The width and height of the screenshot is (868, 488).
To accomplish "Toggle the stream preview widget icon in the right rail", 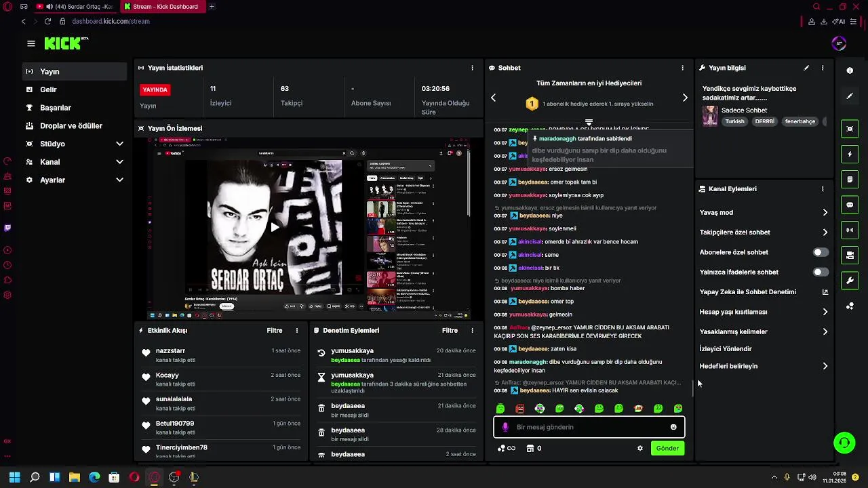I will (850, 129).
